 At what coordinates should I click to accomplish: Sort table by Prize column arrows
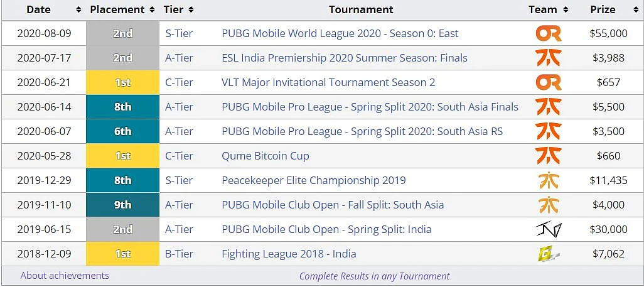pyautogui.click(x=636, y=10)
